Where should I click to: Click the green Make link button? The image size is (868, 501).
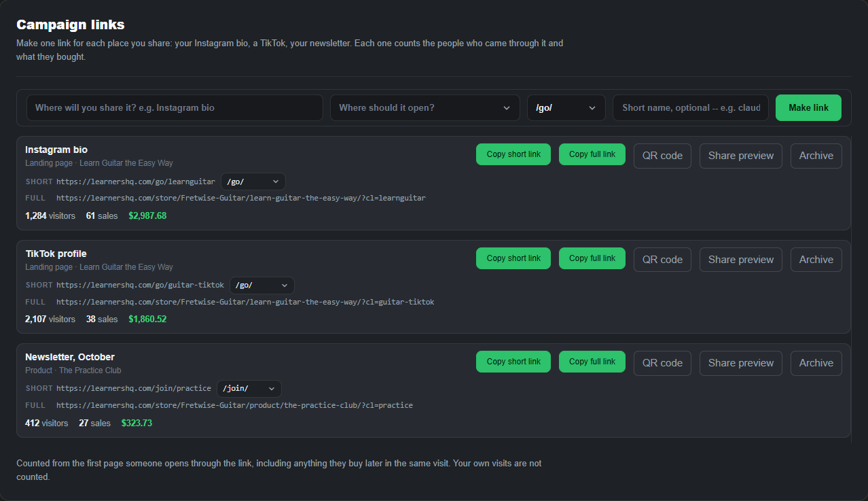click(x=808, y=107)
